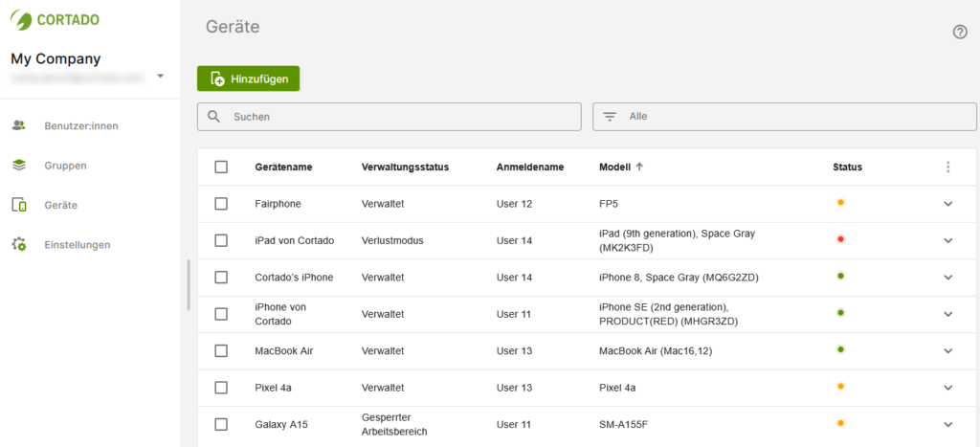Click into the Suchen search field

[402, 117]
